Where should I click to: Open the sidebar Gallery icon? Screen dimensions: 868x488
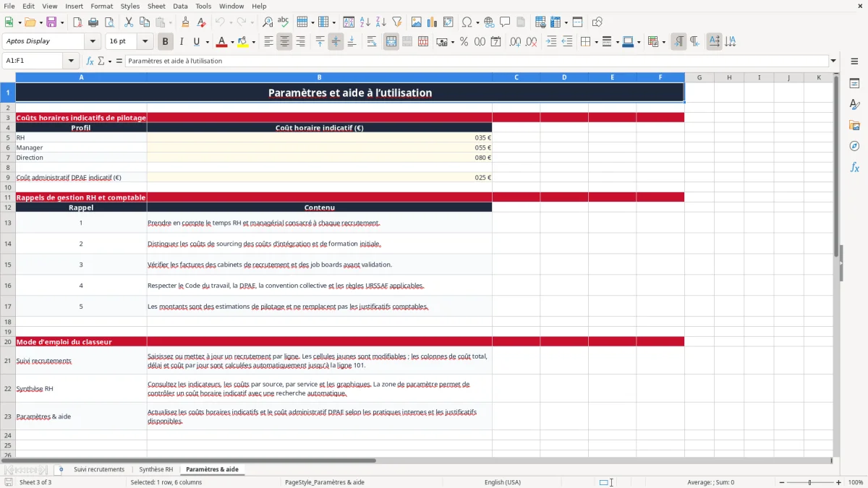pyautogui.click(x=854, y=125)
